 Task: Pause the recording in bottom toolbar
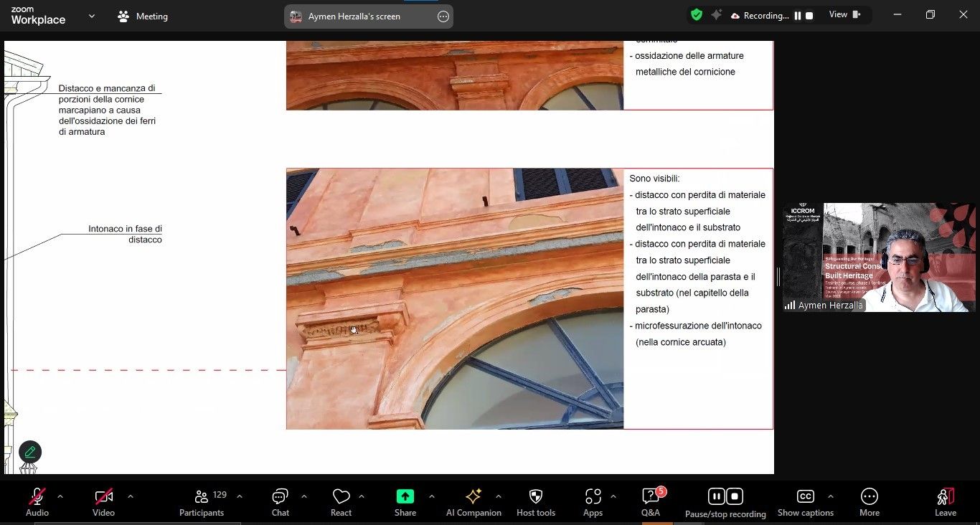point(716,496)
